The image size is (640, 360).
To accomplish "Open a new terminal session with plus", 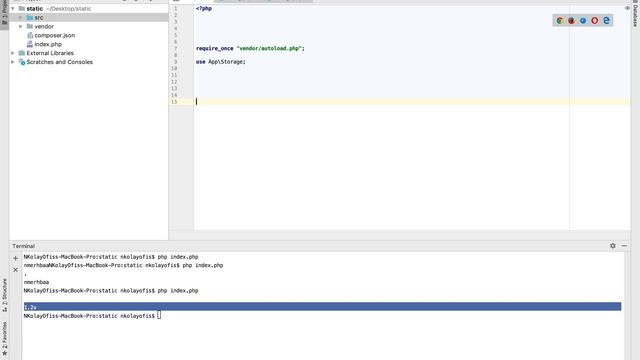I will pyautogui.click(x=16, y=258).
